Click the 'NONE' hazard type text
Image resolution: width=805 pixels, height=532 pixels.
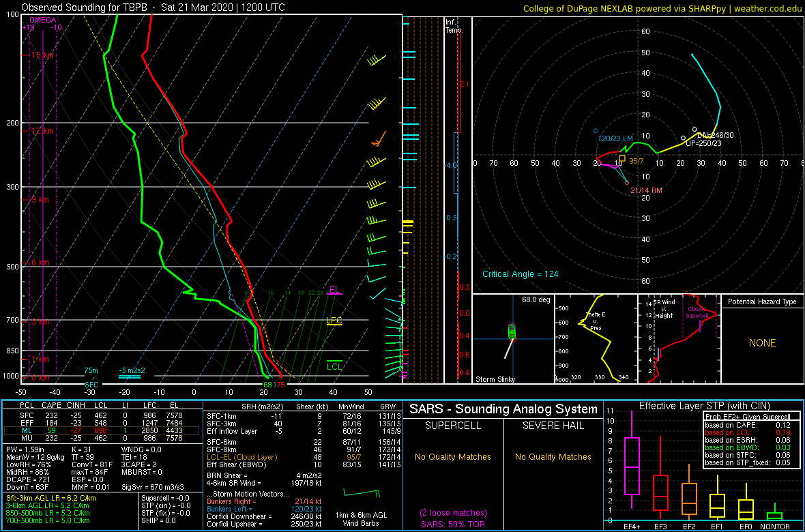pos(762,343)
